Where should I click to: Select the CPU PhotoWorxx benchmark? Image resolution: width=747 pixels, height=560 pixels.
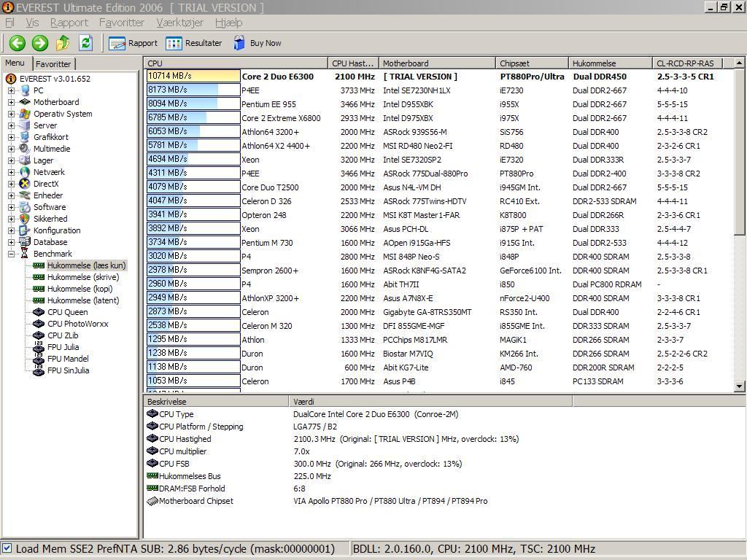tap(78, 324)
